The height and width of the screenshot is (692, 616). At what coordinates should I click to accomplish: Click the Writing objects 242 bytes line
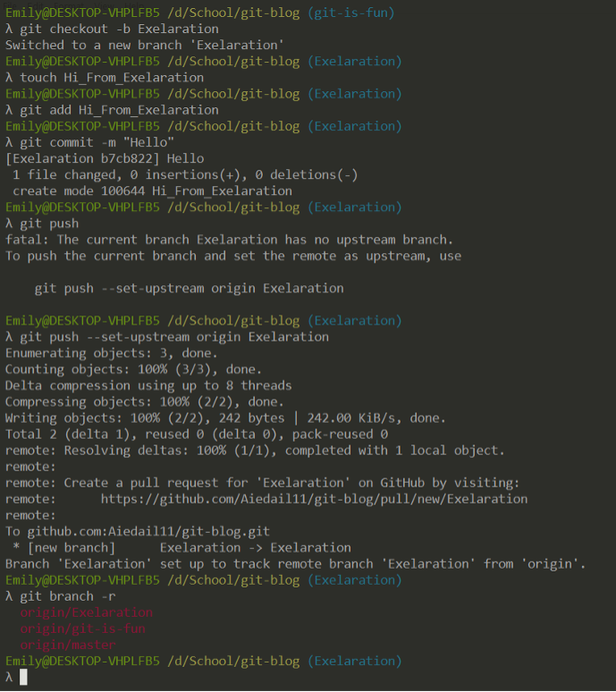click(x=225, y=418)
